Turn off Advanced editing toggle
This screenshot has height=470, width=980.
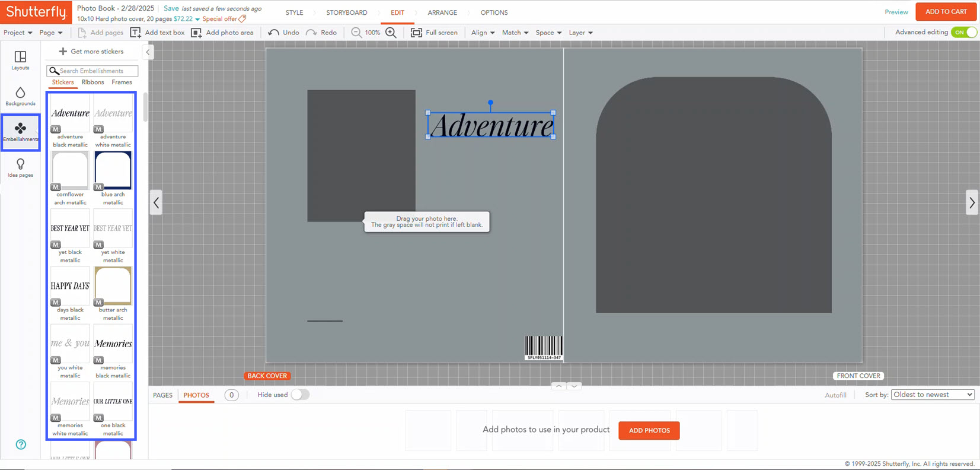coord(963,33)
